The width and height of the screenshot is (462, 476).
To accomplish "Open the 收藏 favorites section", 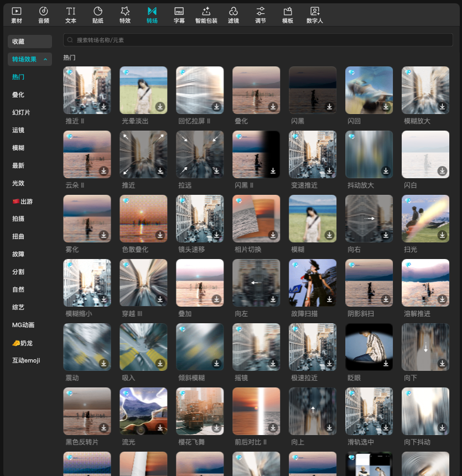I will point(30,42).
